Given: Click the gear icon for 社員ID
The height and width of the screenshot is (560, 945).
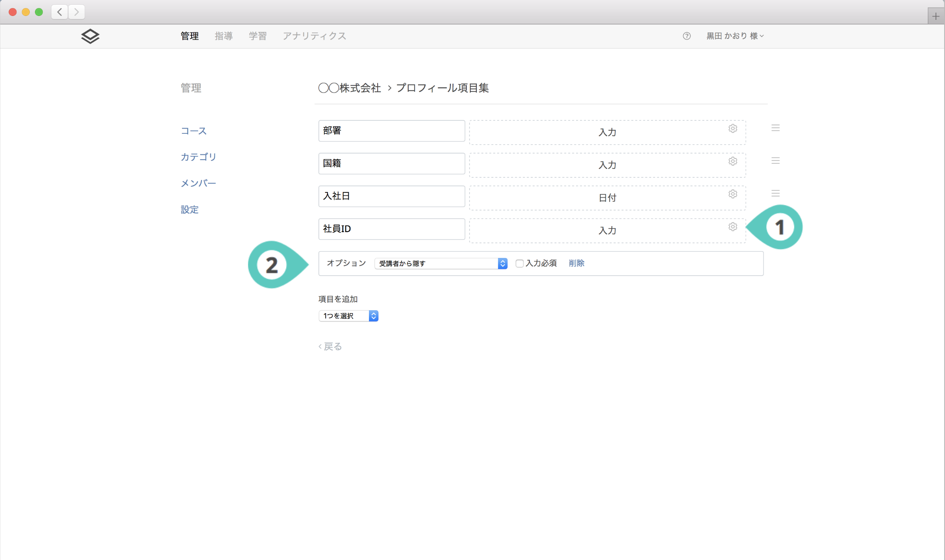Looking at the screenshot, I should coord(733,227).
